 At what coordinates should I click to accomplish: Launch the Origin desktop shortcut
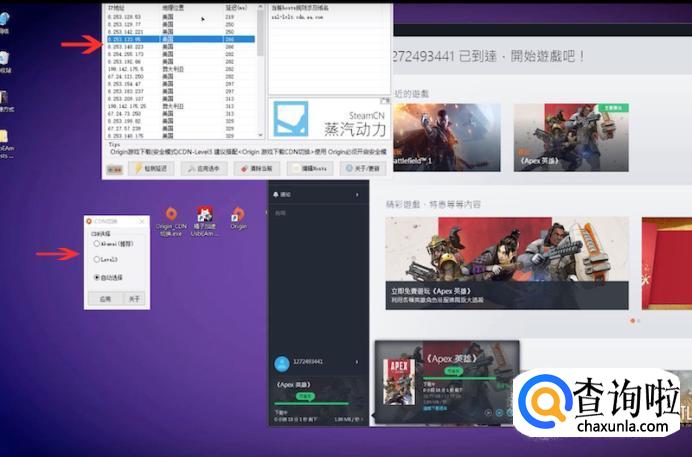pyautogui.click(x=238, y=219)
